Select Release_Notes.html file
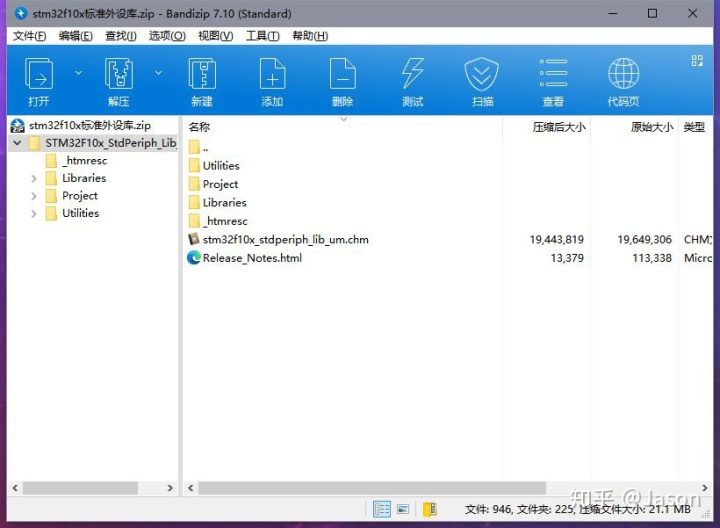The height and width of the screenshot is (528, 720). 252,258
